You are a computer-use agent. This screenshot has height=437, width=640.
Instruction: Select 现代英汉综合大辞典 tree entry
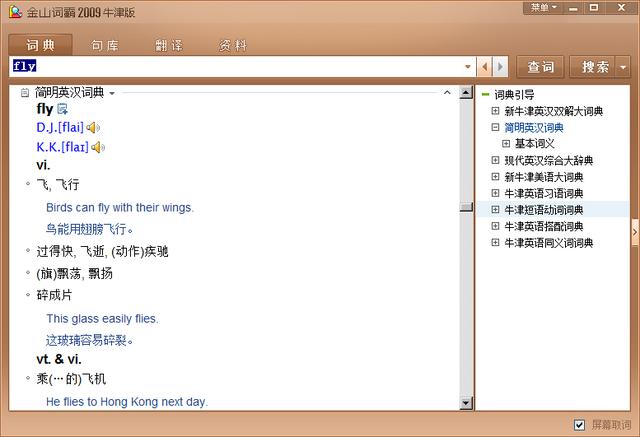pyautogui.click(x=549, y=160)
